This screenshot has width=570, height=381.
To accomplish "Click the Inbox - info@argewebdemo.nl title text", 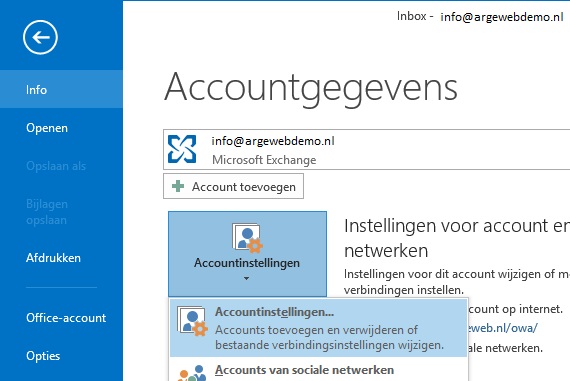I will [x=480, y=16].
